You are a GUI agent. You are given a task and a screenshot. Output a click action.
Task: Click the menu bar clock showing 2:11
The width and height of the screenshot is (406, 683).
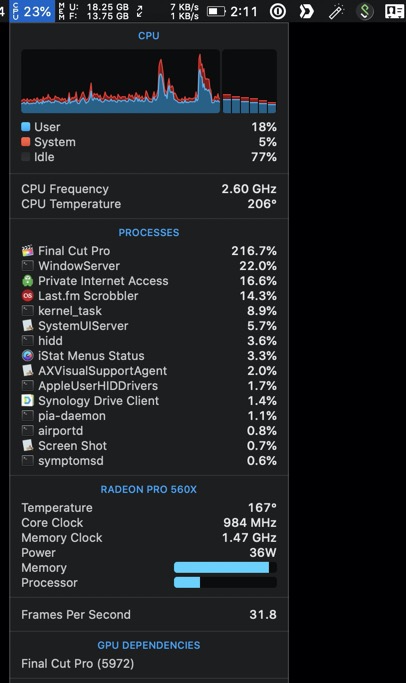coord(244,11)
